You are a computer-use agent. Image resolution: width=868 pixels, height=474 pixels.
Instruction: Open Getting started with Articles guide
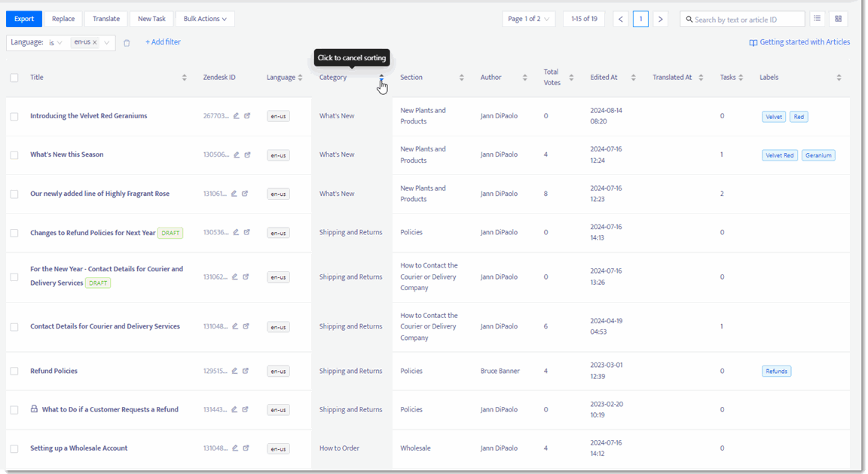click(x=799, y=42)
